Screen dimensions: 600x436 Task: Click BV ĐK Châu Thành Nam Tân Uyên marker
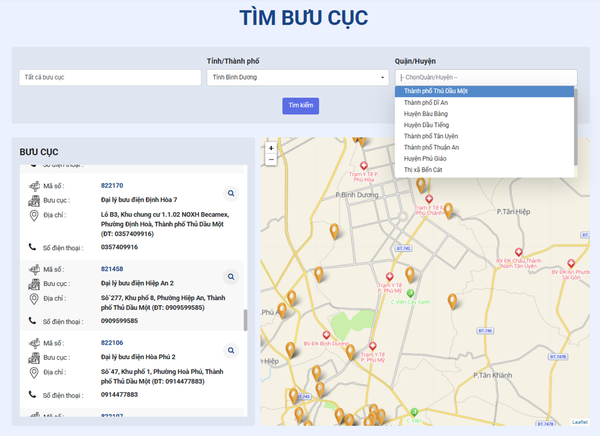tap(518, 252)
